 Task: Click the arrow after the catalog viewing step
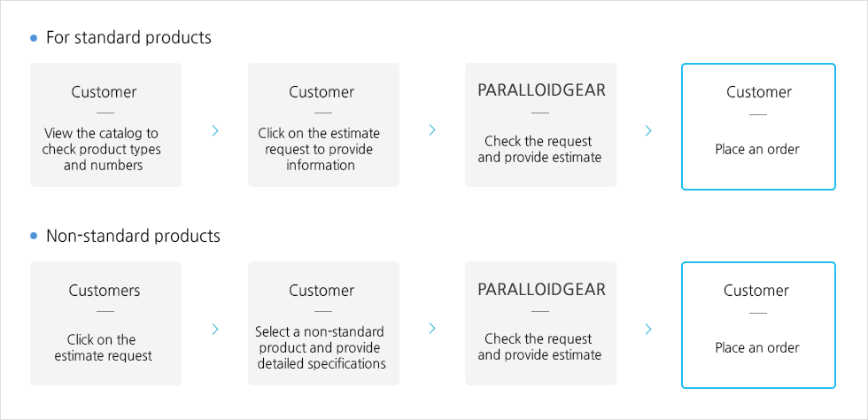pos(215,131)
